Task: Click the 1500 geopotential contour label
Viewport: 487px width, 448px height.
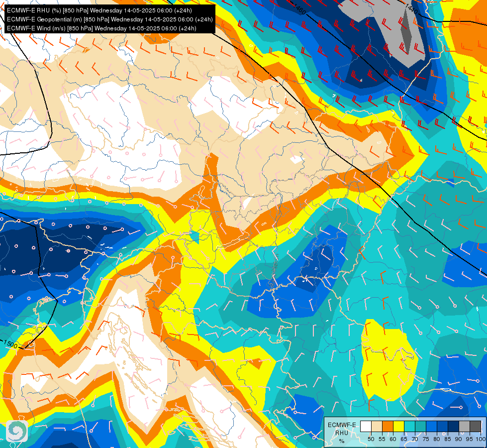Action: (x=10, y=344)
